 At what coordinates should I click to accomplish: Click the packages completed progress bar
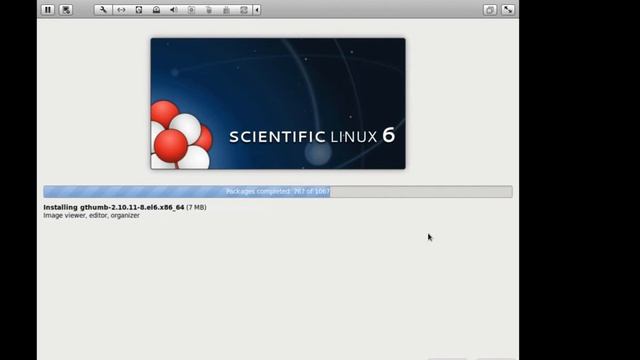278,191
